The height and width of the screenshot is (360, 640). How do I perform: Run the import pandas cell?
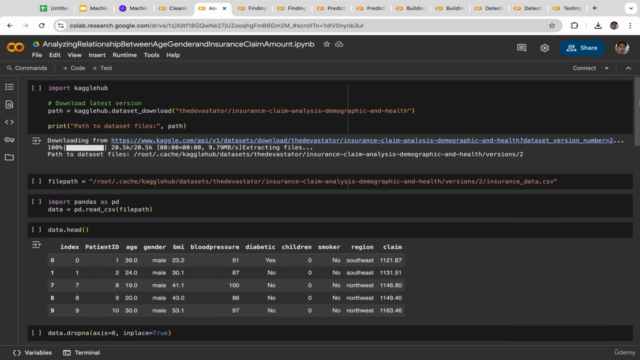click(36, 202)
